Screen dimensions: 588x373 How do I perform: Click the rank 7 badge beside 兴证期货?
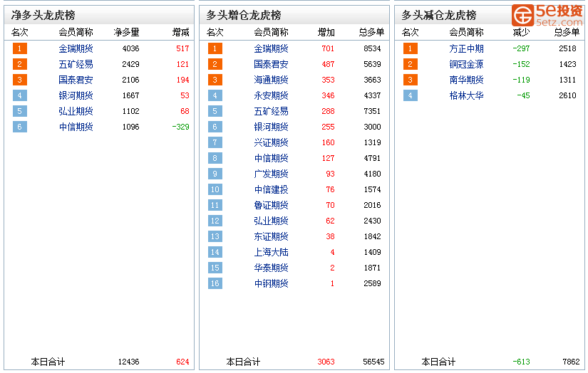click(x=215, y=142)
